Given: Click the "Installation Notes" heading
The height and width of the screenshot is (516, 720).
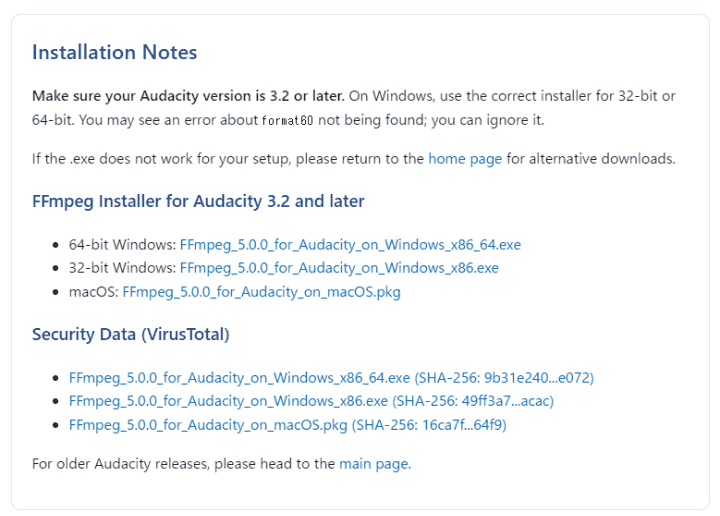Looking at the screenshot, I should (114, 52).
